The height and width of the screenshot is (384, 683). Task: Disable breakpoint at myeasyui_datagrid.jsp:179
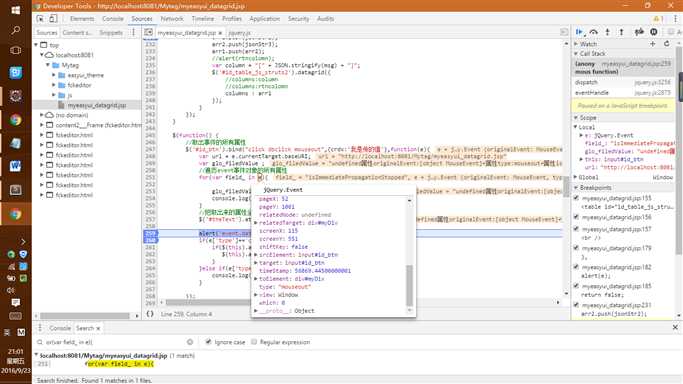pos(577,248)
